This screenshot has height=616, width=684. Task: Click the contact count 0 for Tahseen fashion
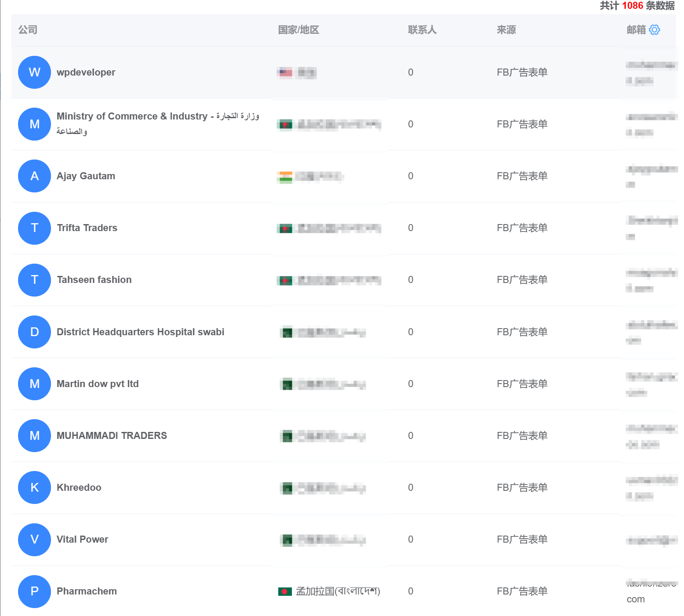click(x=411, y=279)
